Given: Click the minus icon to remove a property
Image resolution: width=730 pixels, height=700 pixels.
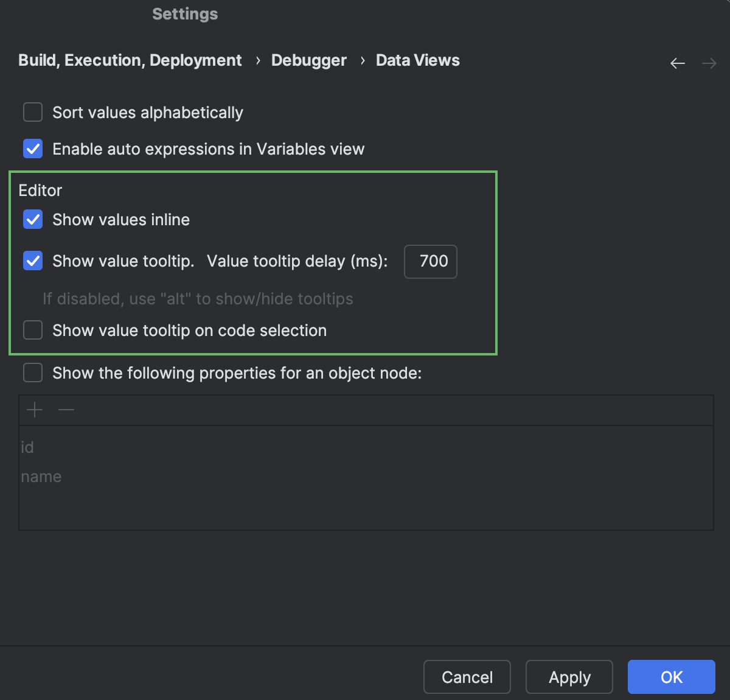Looking at the screenshot, I should (x=66, y=410).
